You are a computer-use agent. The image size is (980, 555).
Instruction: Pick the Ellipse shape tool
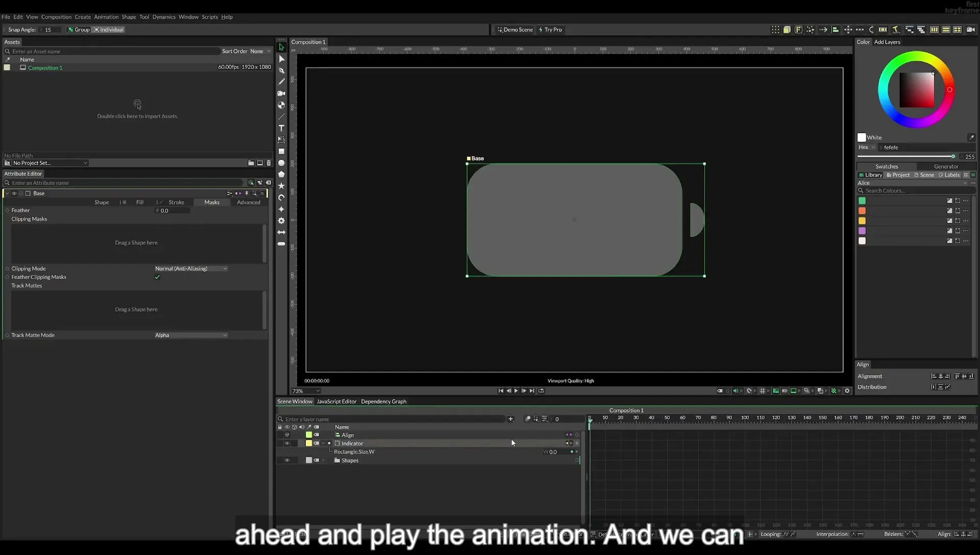[281, 163]
